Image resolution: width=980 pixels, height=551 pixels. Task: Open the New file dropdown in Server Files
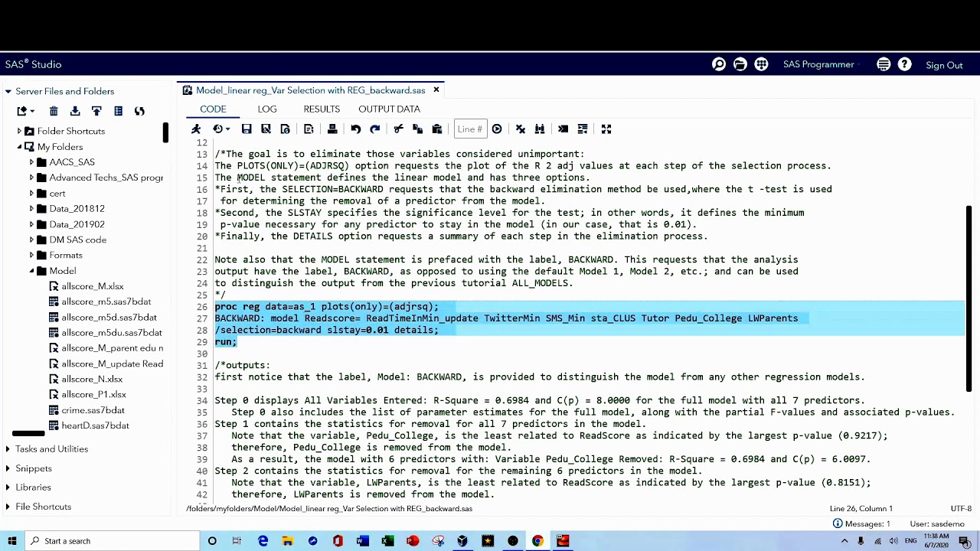pyautogui.click(x=25, y=112)
